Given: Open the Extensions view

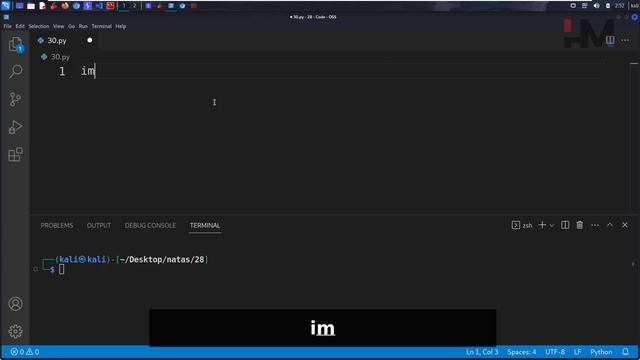Looking at the screenshot, I should (16, 155).
